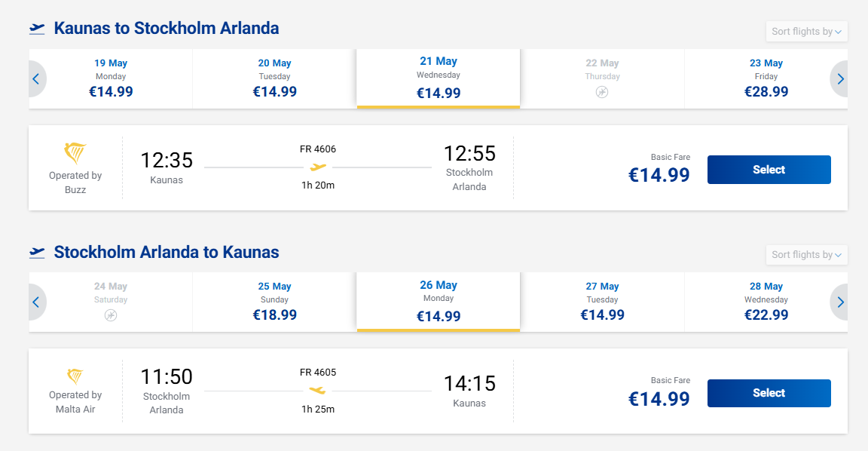Choose 19 May Monday outbound date

pos(111,78)
